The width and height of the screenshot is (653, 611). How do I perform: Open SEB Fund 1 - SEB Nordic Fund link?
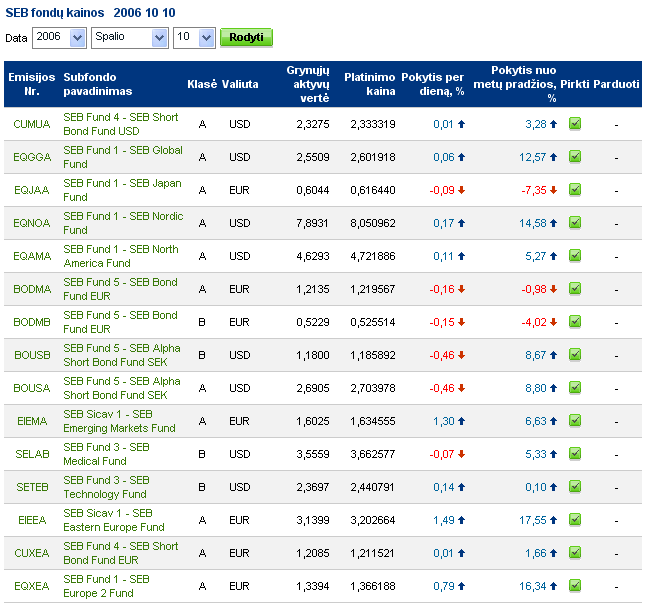pos(123,223)
